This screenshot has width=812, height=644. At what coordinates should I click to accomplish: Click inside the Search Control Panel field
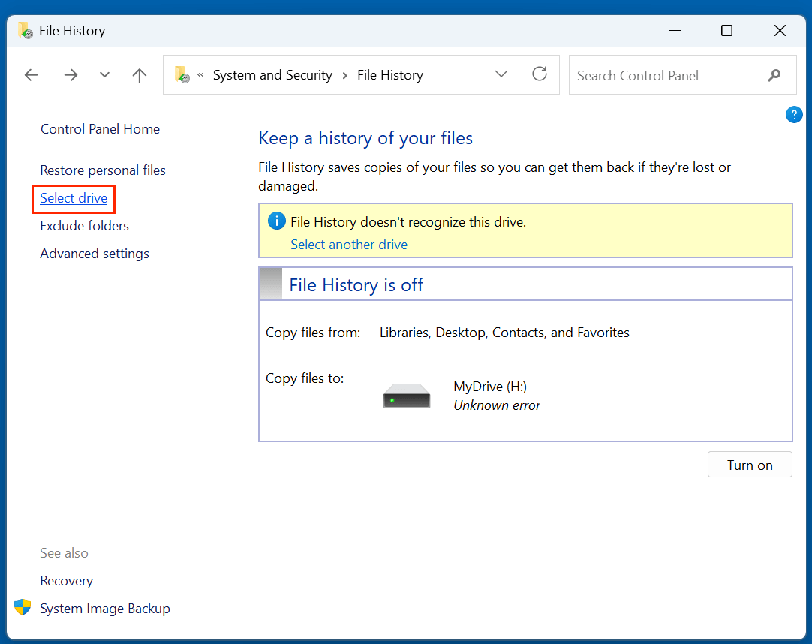(x=660, y=75)
